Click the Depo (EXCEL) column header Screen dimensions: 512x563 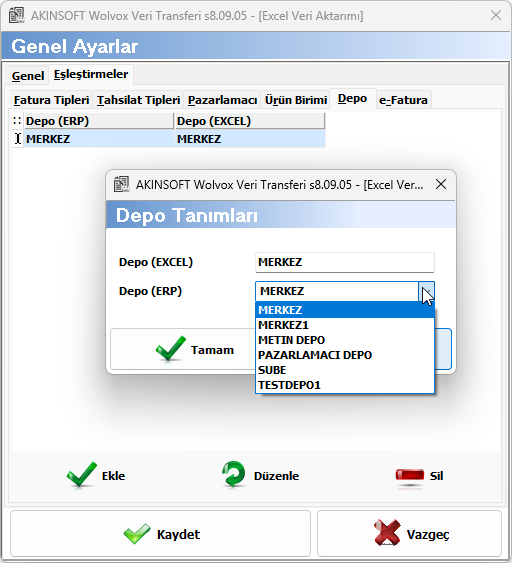click(250, 121)
